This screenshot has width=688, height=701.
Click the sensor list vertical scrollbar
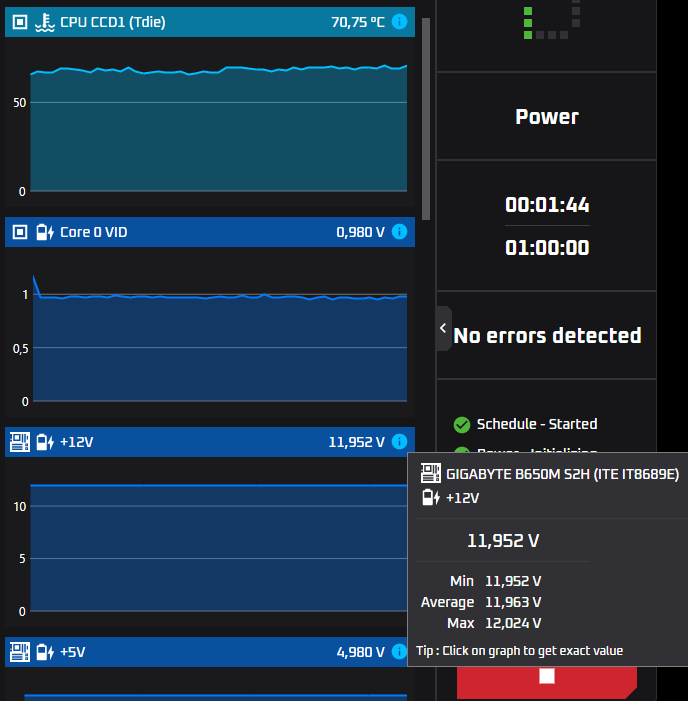click(426, 119)
